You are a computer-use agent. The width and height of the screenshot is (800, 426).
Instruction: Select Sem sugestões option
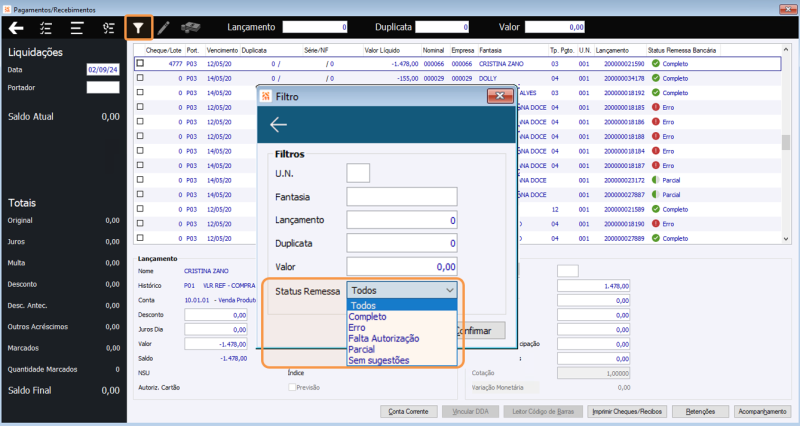[402, 360]
